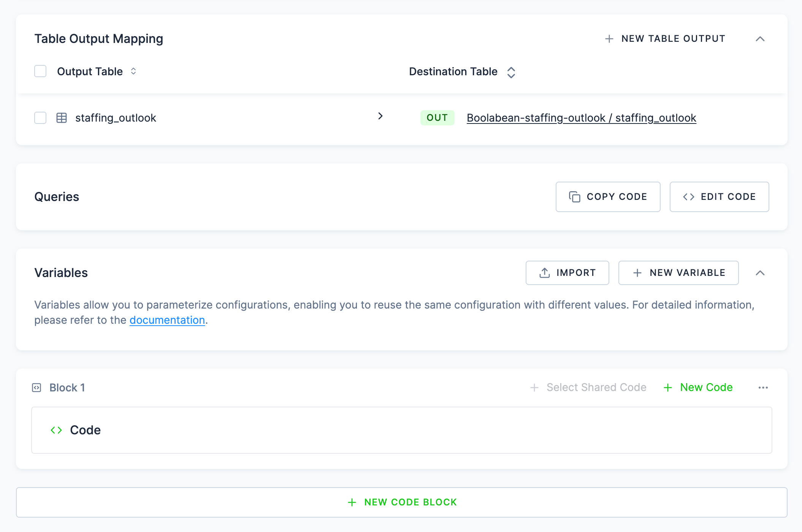802x532 pixels.
Task: Collapse the Variables section
Action: coord(760,273)
